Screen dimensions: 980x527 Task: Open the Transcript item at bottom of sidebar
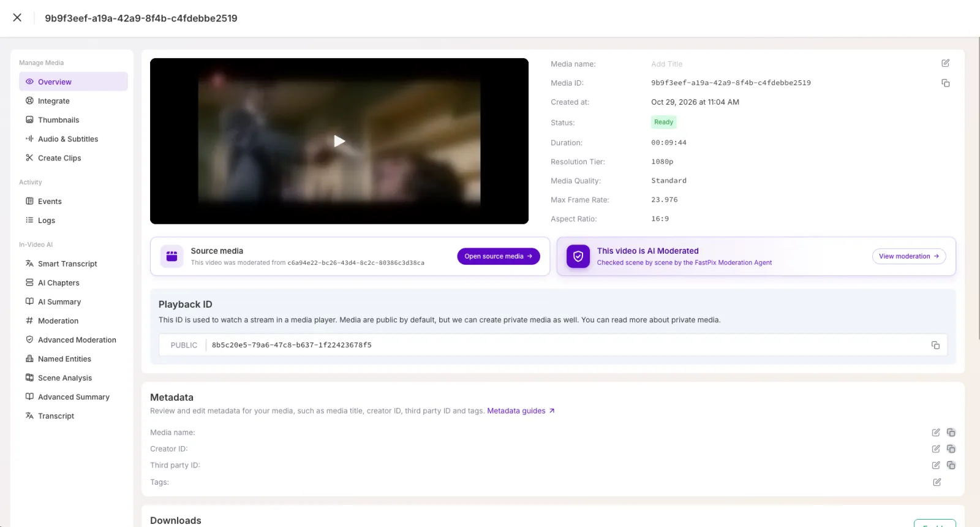pos(73,415)
